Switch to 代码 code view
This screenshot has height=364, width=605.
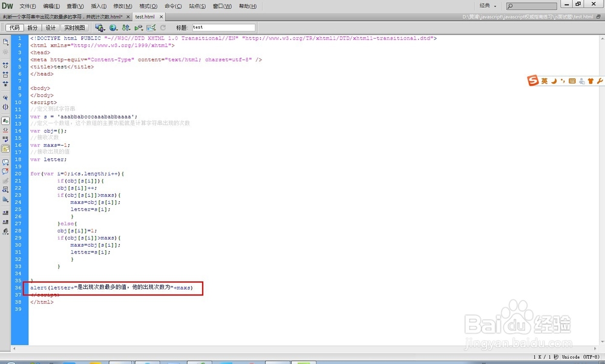tap(15, 28)
